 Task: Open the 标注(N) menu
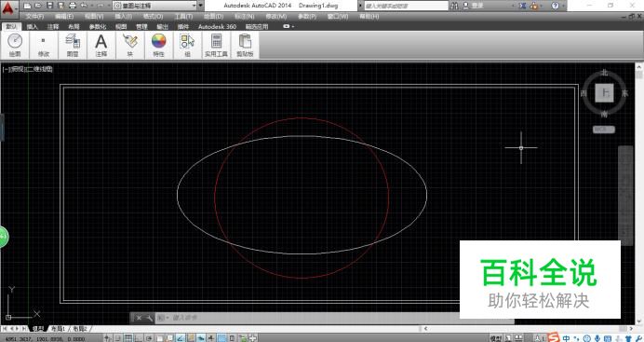point(245,17)
